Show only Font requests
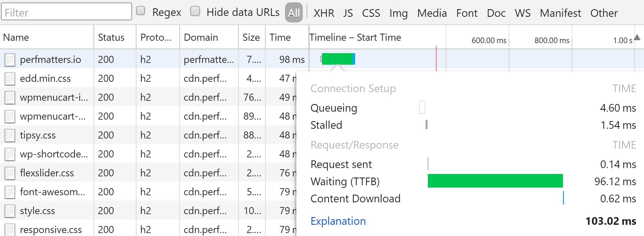644x236 pixels. click(x=467, y=13)
